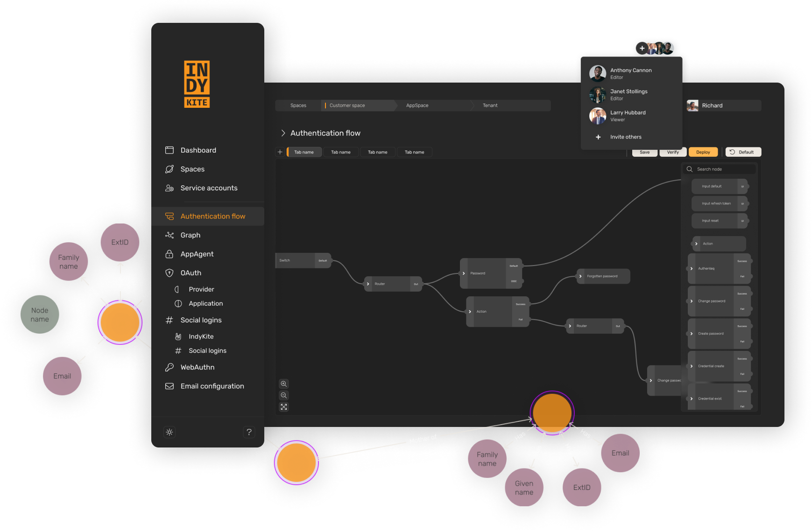Select the highlighted first Tab name tab
This screenshot has width=812, height=531.
[304, 152]
